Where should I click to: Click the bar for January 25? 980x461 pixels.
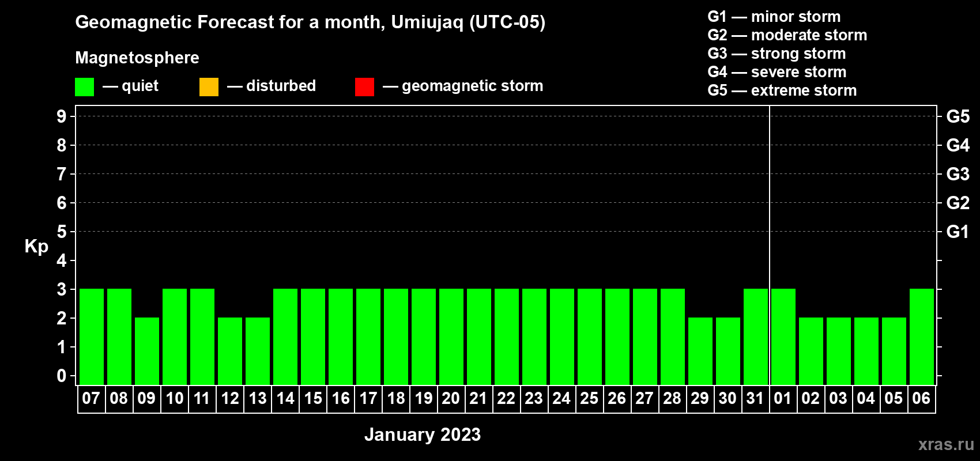click(590, 337)
